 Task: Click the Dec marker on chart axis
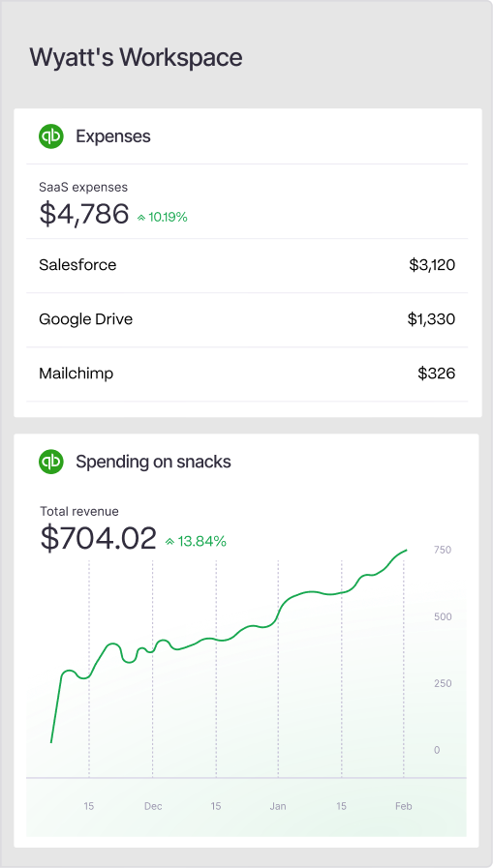click(153, 807)
